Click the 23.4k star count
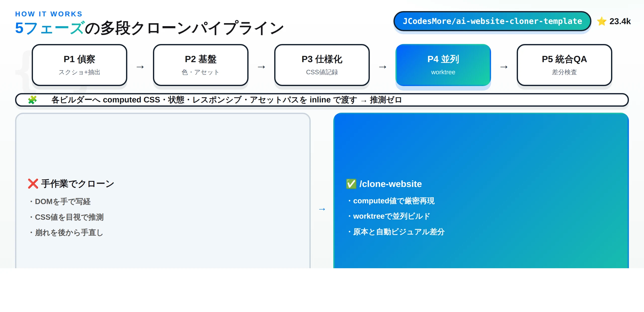 (x=620, y=21)
